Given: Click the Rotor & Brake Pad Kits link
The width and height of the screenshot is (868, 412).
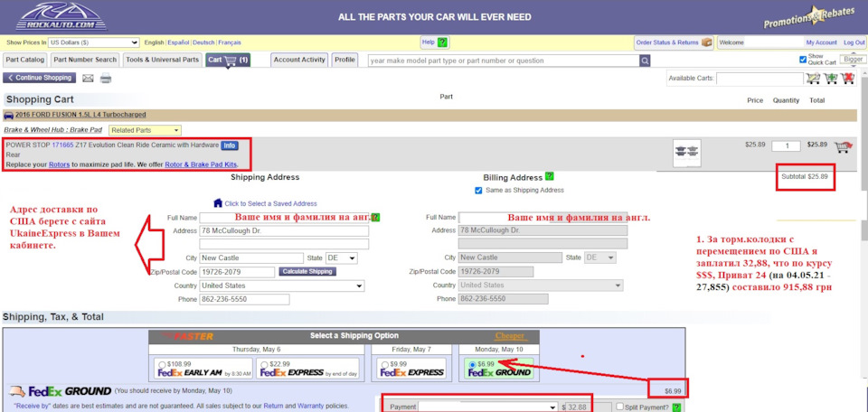Looking at the screenshot, I should [201, 164].
